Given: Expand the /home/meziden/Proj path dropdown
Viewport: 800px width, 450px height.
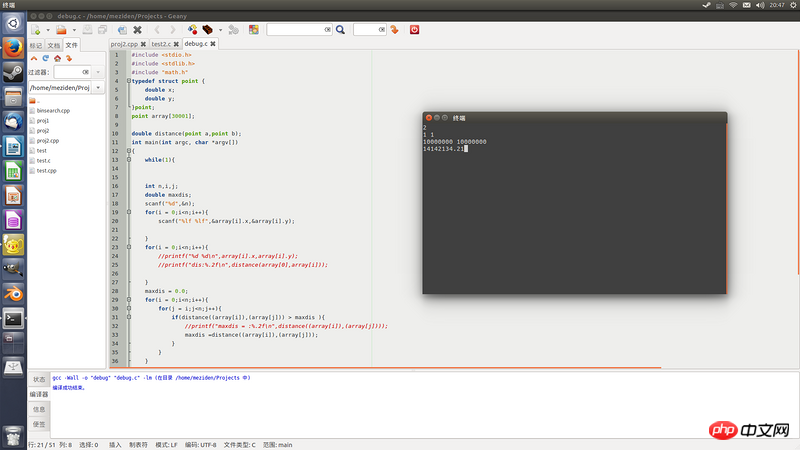Looking at the screenshot, I should 98,88.
